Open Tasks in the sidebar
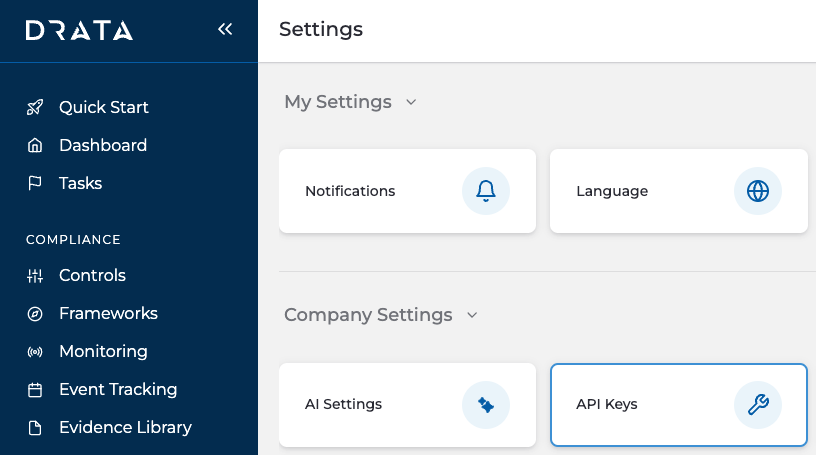The width and height of the screenshot is (816, 455). click(80, 183)
